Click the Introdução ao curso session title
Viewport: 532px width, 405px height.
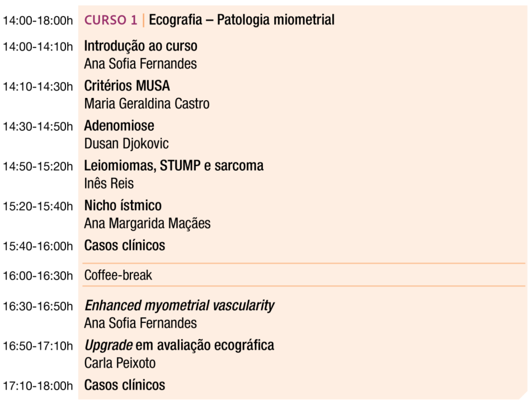pyautogui.click(x=140, y=46)
